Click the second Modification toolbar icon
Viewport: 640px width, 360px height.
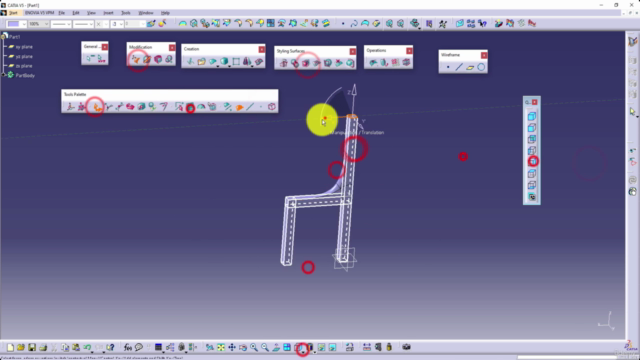click(x=147, y=60)
